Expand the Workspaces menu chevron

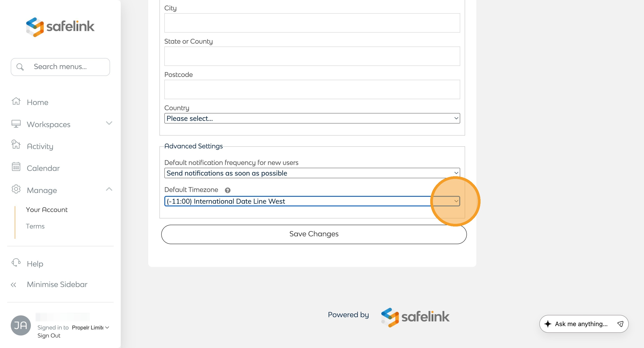tap(109, 123)
